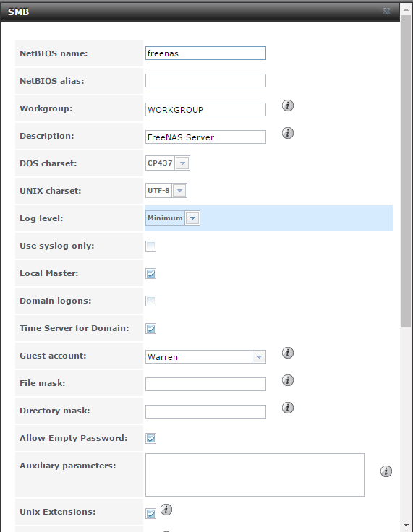Image resolution: width=413 pixels, height=532 pixels.
Task: Uncheck the Local Master checkbox
Action: (x=150, y=273)
